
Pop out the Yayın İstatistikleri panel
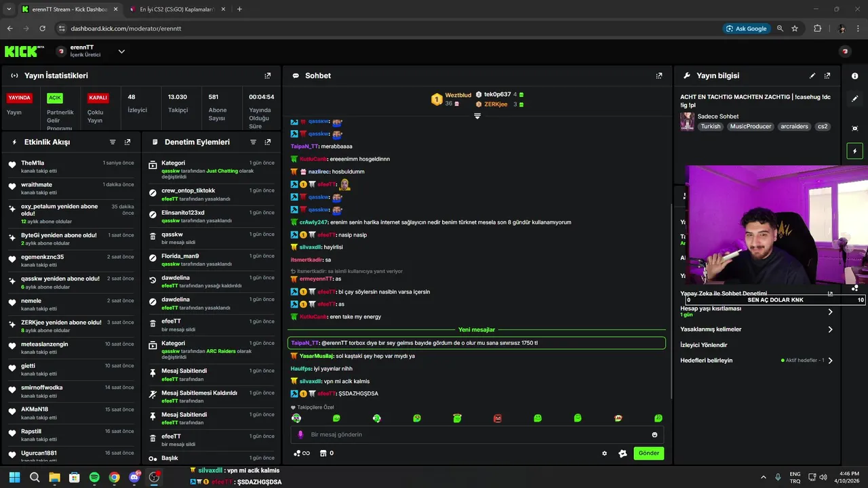[x=267, y=76]
